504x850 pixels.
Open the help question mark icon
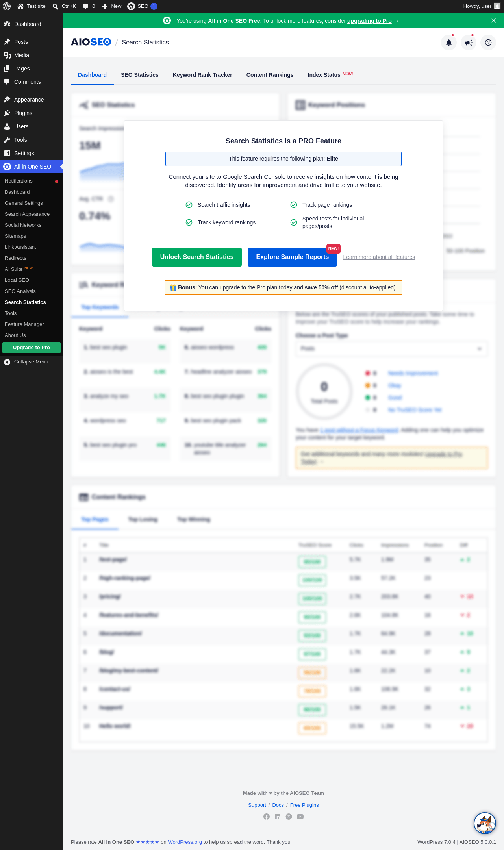coord(488,43)
